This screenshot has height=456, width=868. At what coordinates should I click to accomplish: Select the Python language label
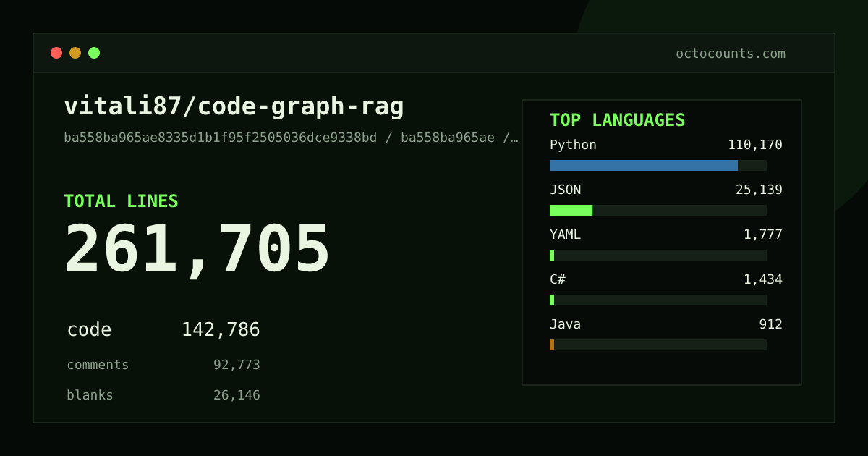pos(573,145)
